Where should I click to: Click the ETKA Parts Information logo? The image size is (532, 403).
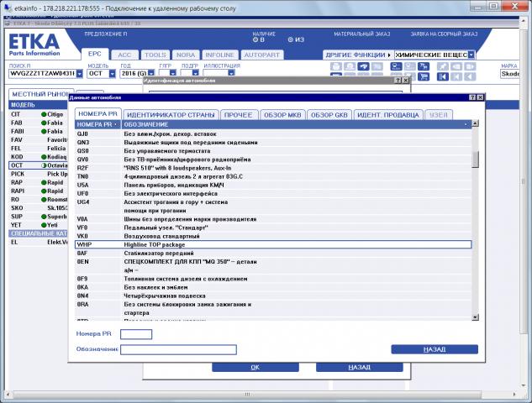pyautogui.click(x=34, y=44)
